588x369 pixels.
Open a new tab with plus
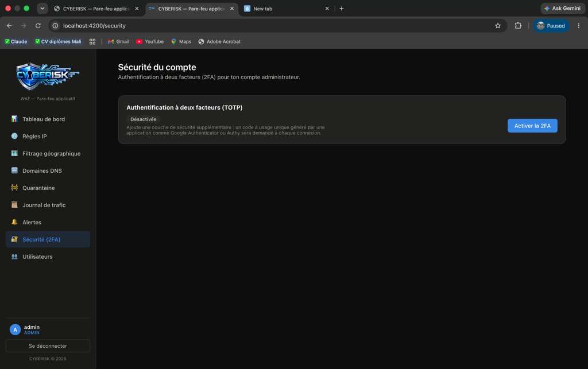341,8
